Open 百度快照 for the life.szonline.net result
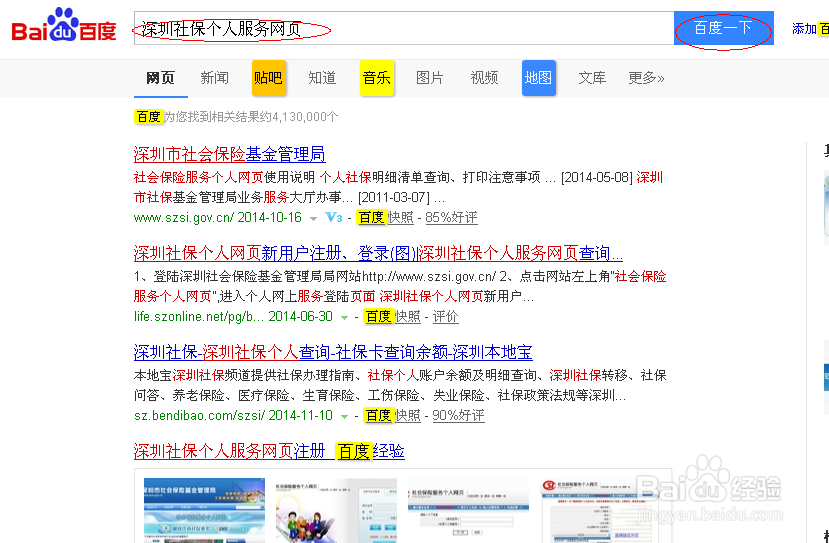The height and width of the screenshot is (543, 829). [x=392, y=316]
